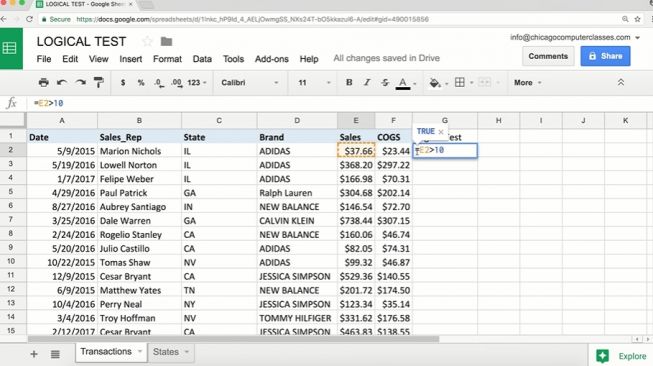This screenshot has height=366, width=653.
Task: Format as currency with dollar icon
Action: pos(123,82)
